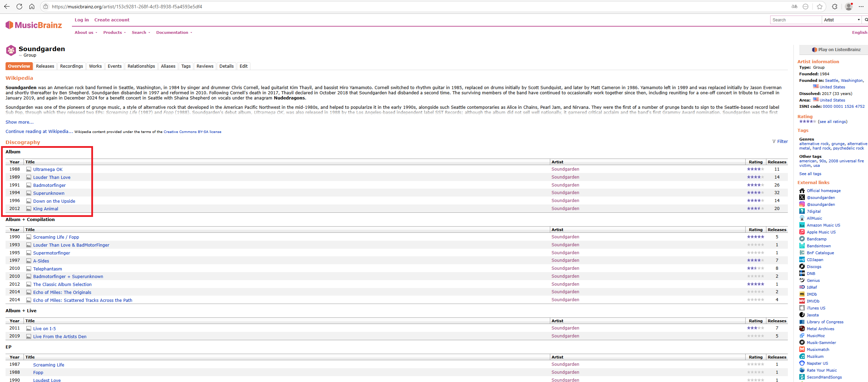The height and width of the screenshot is (382, 868).
Task: Switch to the Releases tab
Action: point(45,66)
